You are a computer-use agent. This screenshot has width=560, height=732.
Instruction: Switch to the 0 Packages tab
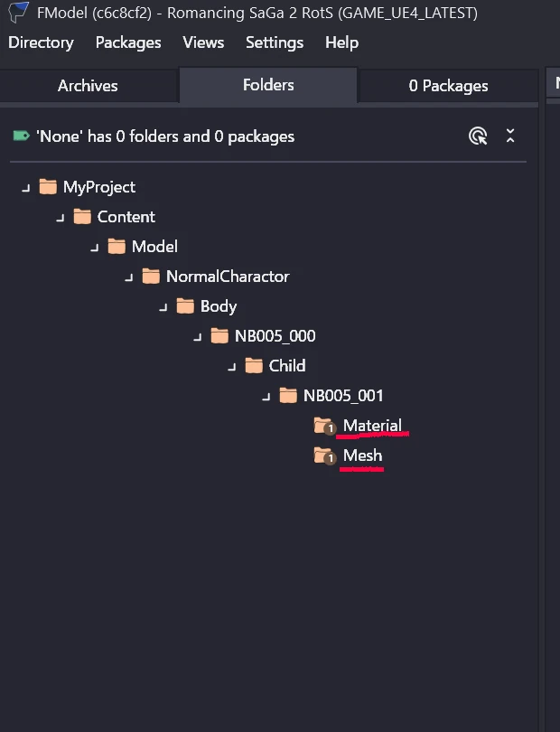coord(449,86)
